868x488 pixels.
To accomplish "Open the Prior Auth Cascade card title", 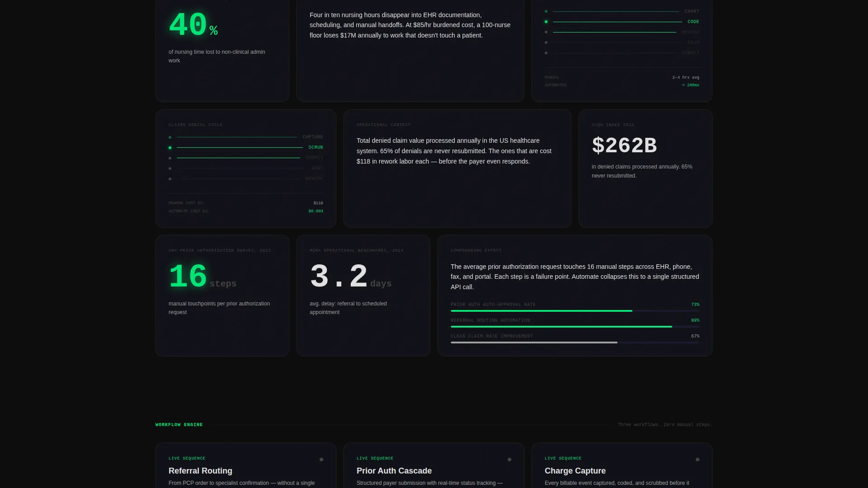I will coord(394,471).
